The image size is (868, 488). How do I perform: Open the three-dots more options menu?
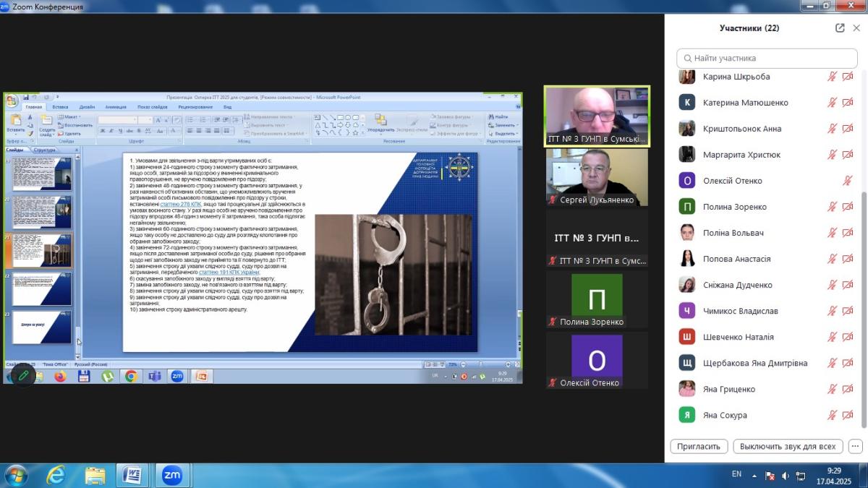856,446
